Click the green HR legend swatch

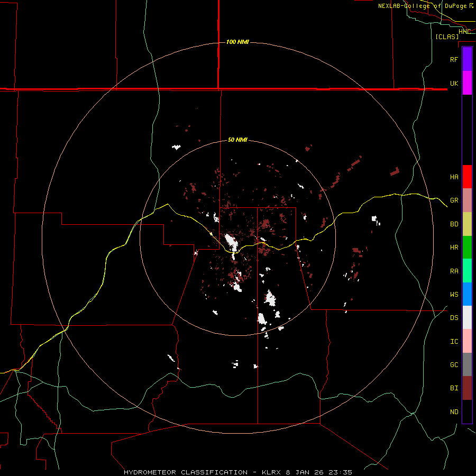tap(467, 248)
